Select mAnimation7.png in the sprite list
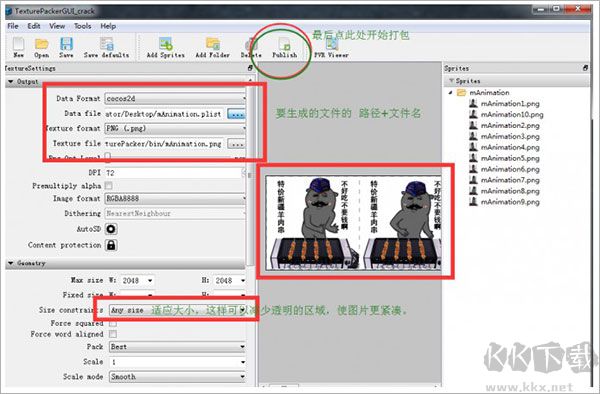This screenshot has width=600, height=394. (510, 180)
